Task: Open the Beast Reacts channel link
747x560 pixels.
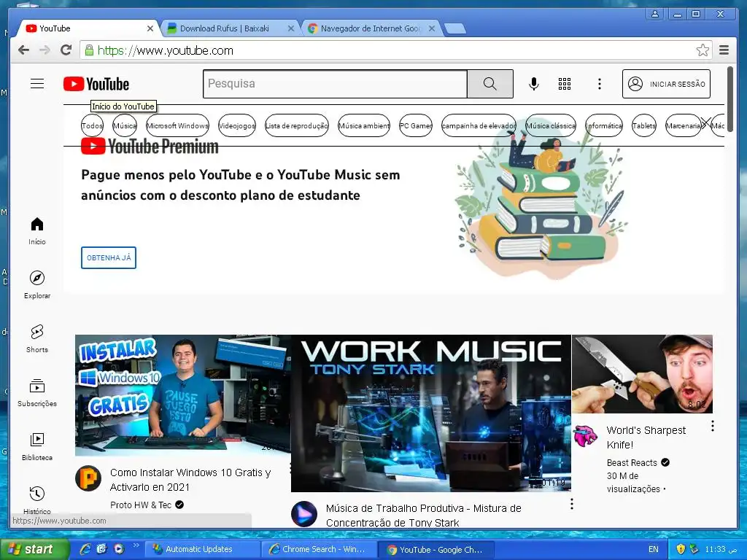Action: [x=632, y=462]
